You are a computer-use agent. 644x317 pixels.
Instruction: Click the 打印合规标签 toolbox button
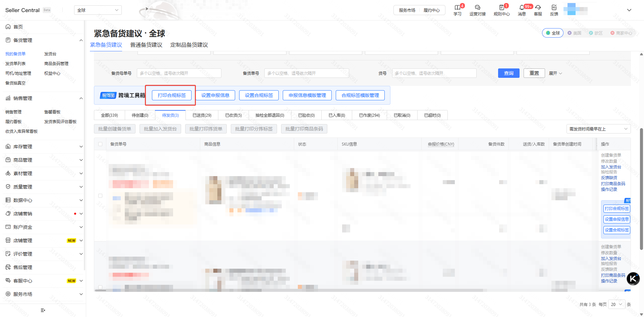click(x=172, y=95)
